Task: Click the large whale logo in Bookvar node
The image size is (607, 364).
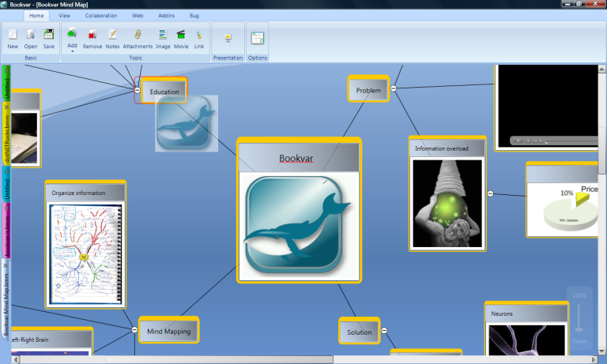Action: pos(296,225)
